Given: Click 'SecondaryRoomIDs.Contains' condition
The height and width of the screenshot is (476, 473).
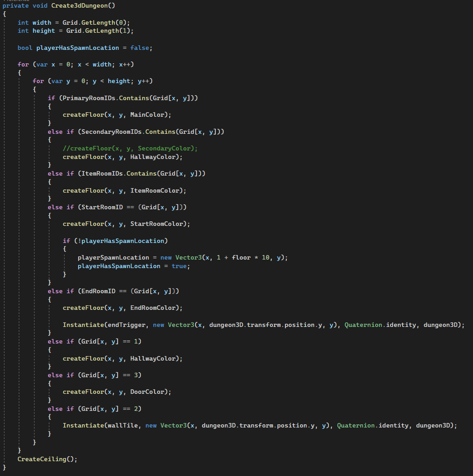Looking at the screenshot, I should (128, 132).
